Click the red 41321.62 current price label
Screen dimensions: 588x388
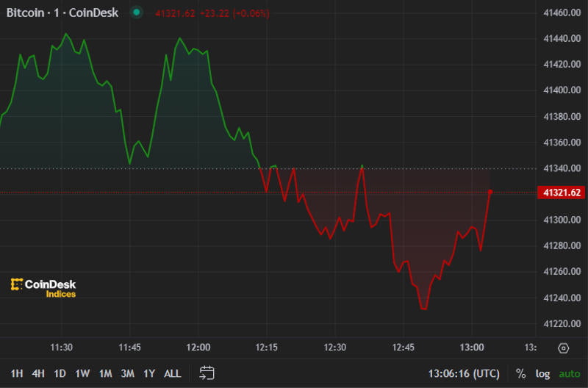[561, 193]
